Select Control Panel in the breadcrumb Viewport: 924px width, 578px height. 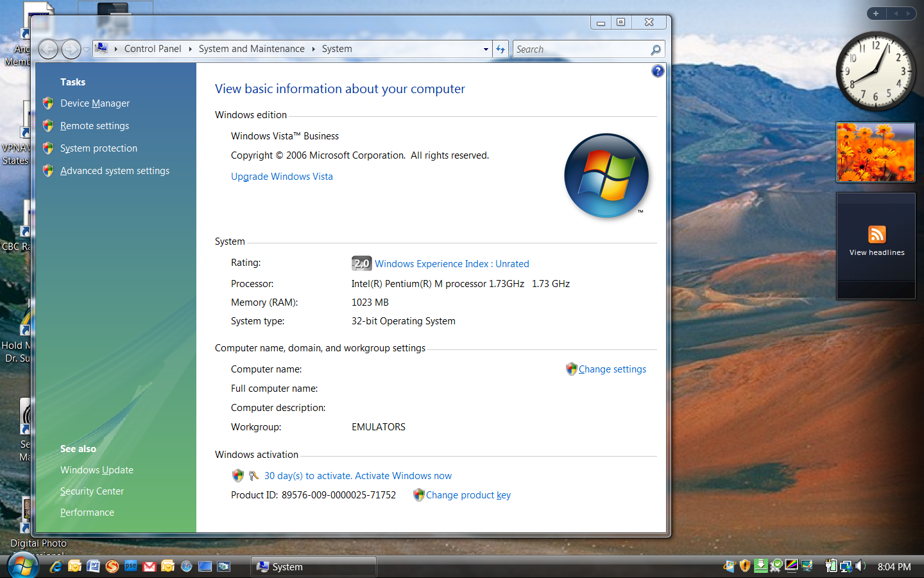point(153,49)
